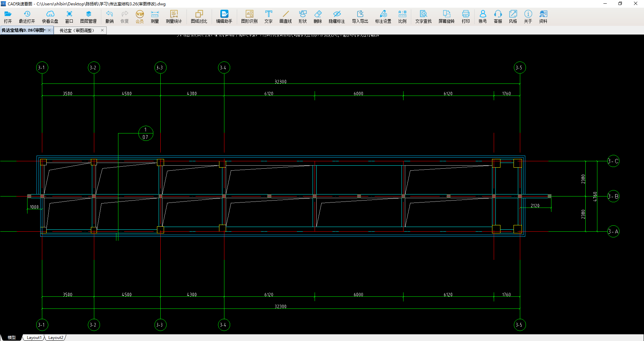Select the 文字 text tool

[x=268, y=16]
